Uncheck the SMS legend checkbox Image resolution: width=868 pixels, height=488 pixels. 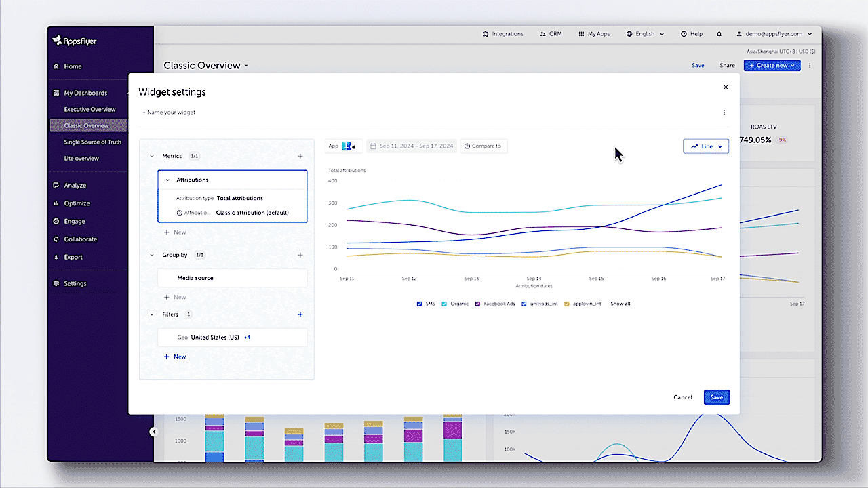click(419, 304)
